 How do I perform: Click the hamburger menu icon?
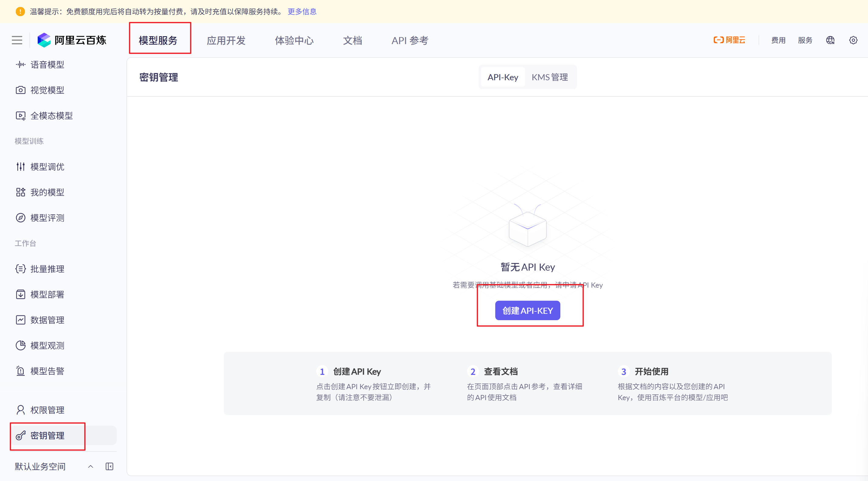click(17, 40)
